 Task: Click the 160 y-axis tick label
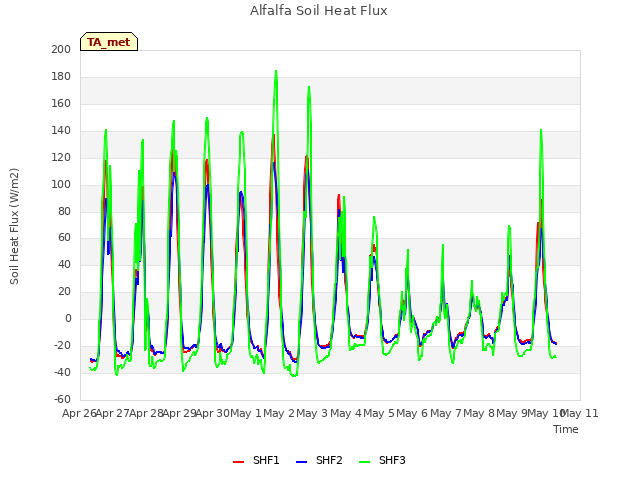tap(61, 103)
